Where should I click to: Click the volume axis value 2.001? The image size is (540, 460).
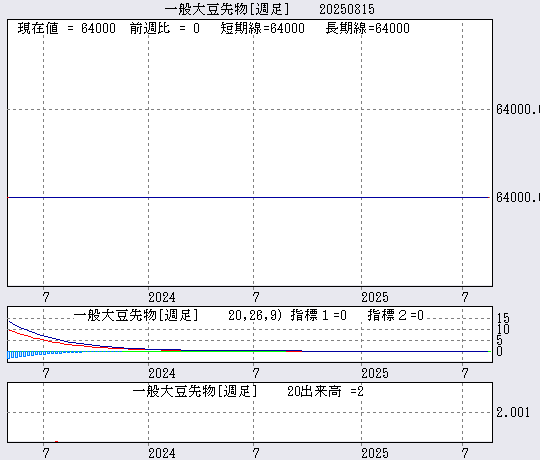[x=513, y=412]
